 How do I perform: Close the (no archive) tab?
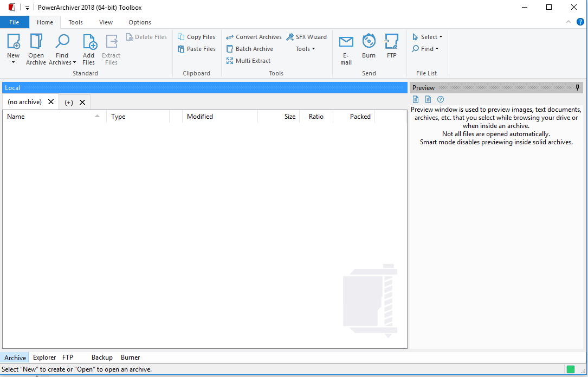51,102
